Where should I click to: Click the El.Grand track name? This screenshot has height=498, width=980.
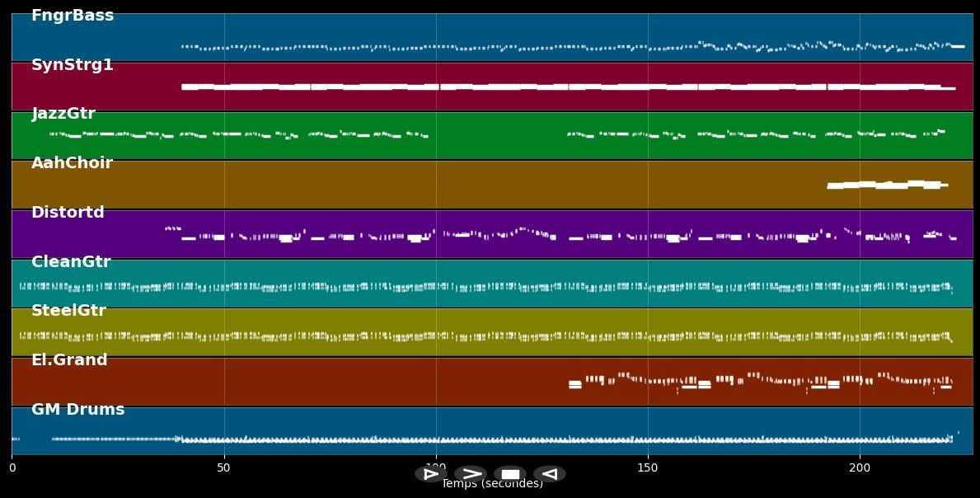point(69,360)
